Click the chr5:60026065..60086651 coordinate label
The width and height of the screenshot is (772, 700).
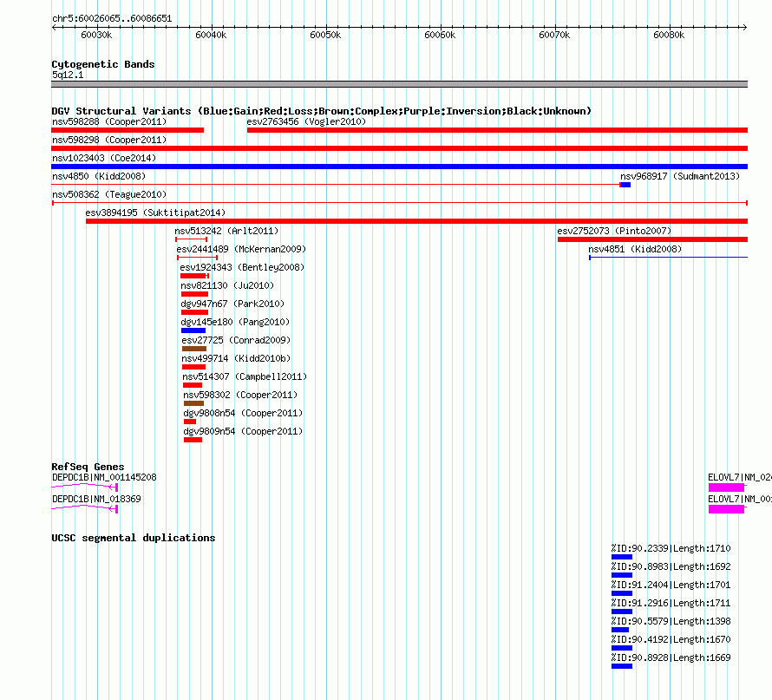[112, 19]
